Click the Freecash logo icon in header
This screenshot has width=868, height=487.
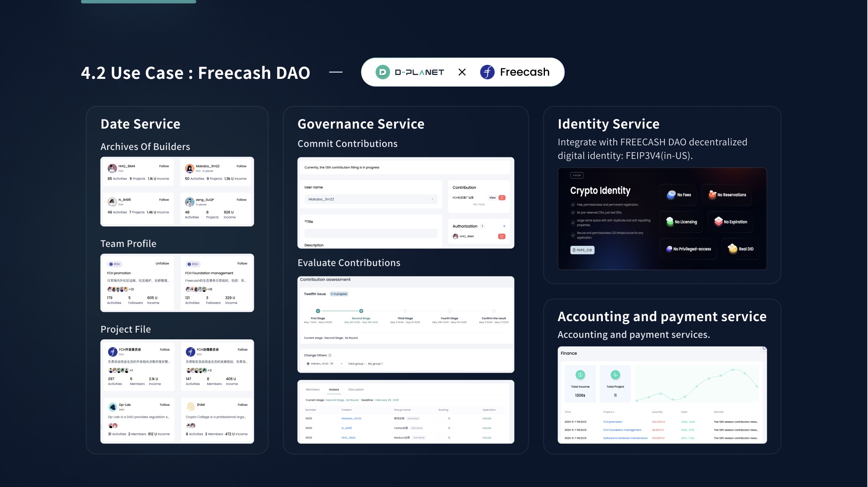(x=487, y=72)
